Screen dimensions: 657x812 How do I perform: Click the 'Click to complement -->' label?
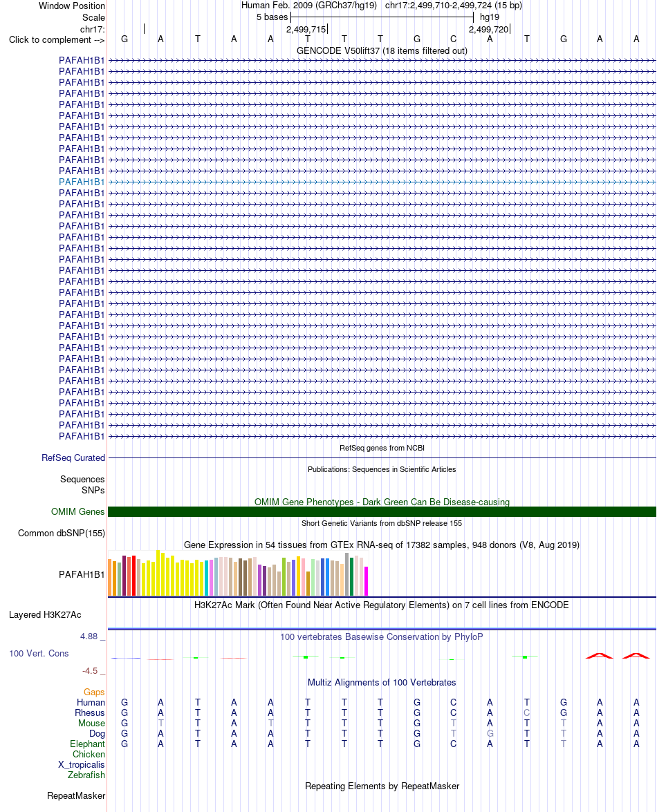tap(57, 40)
